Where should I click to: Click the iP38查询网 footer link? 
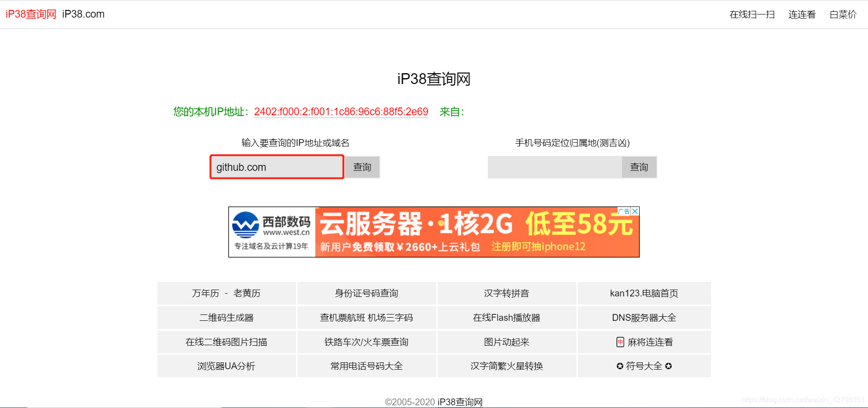click(460, 402)
